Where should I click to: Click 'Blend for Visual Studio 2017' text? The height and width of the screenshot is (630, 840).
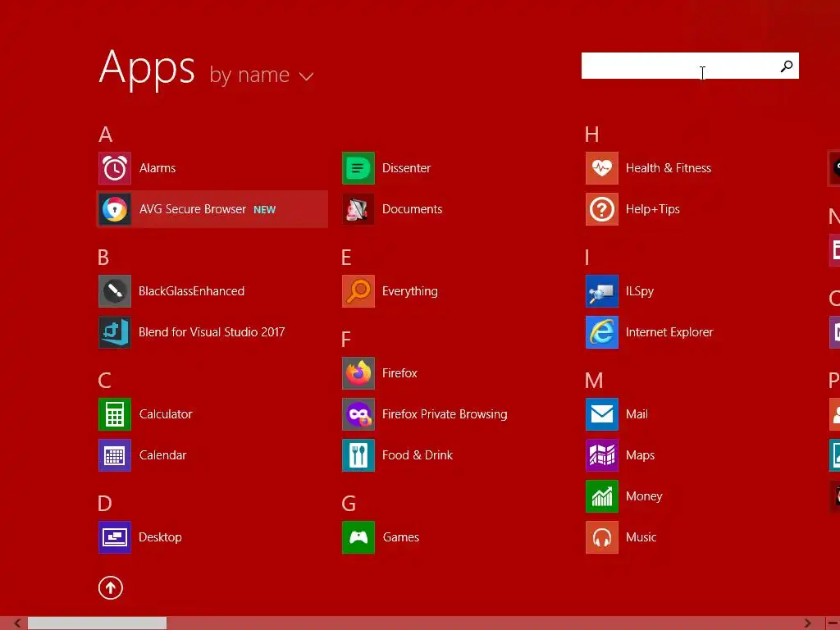coord(212,332)
